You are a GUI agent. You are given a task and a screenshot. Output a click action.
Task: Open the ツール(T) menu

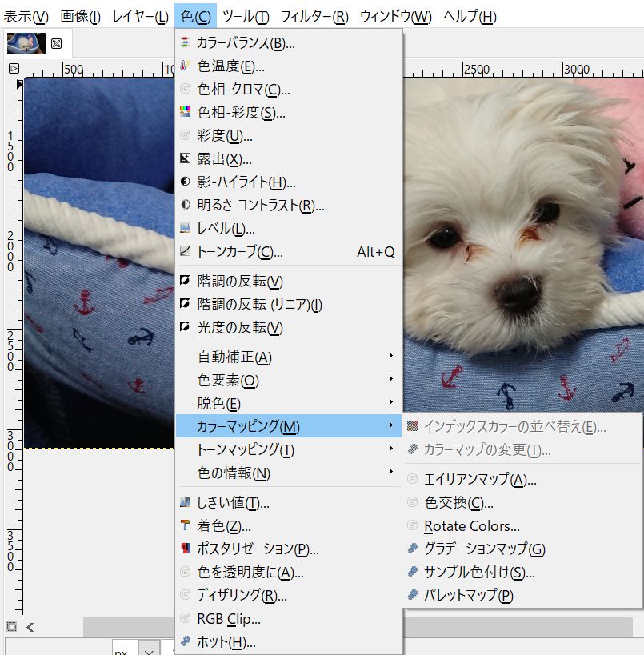(x=246, y=17)
